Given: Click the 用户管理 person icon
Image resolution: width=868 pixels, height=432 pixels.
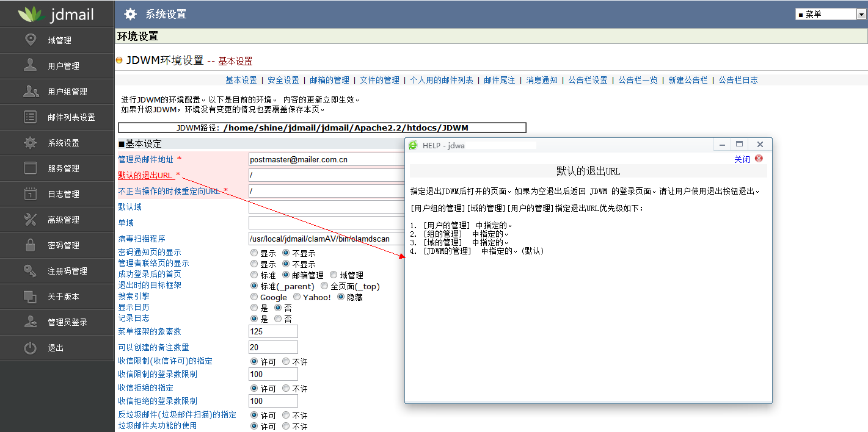Looking at the screenshot, I should 30,65.
